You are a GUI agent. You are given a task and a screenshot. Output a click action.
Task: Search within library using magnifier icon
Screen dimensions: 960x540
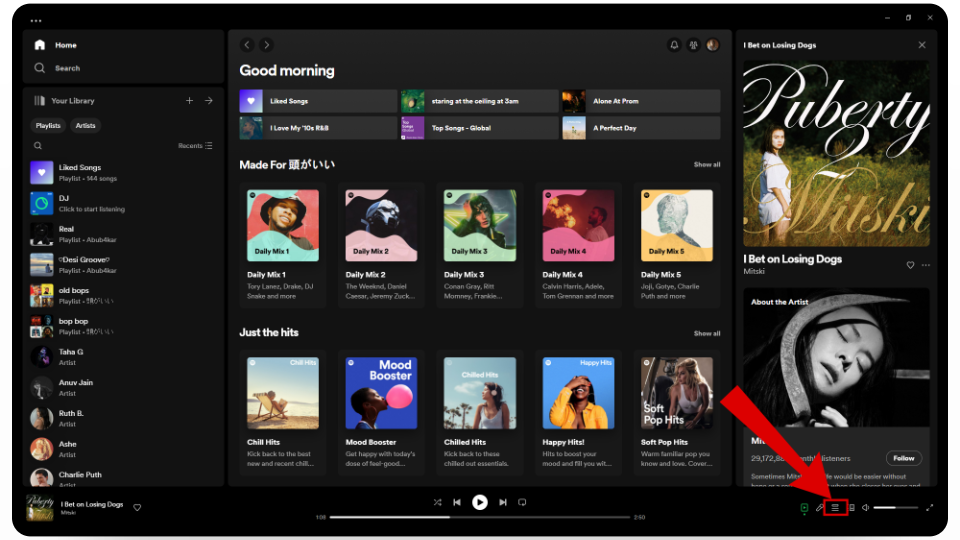(38, 146)
